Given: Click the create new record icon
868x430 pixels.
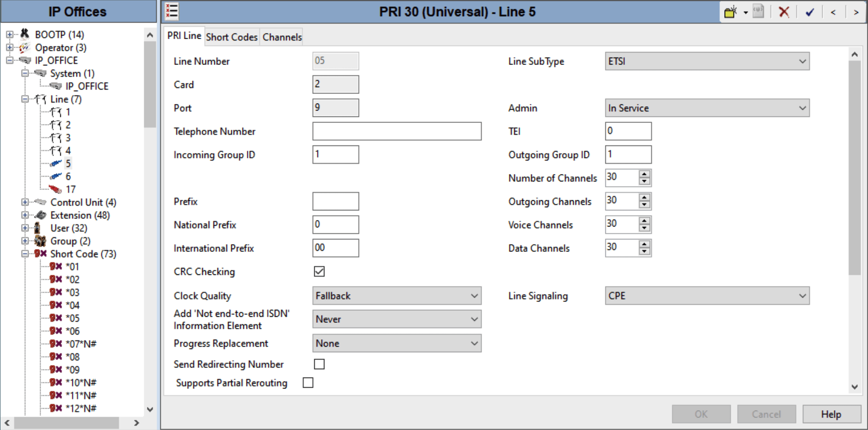Looking at the screenshot, I should coord(730,12).
